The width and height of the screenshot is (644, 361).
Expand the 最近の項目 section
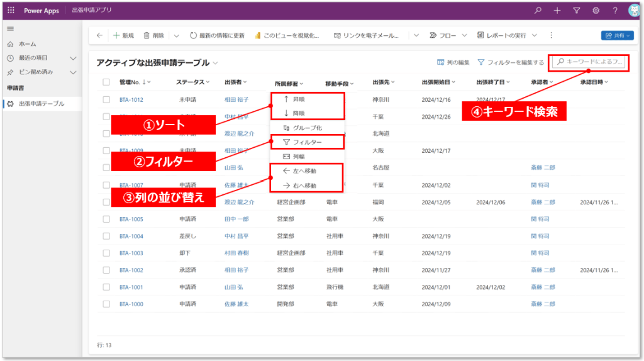coord(73,58)
